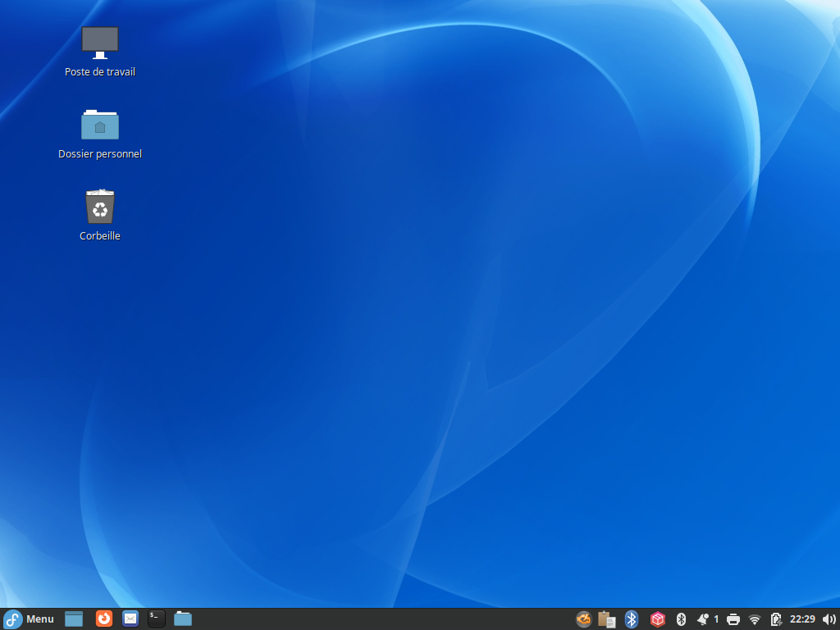Launch Firefox from the panel
Viewport: 840px width, 630px height.
coord(104,619)
